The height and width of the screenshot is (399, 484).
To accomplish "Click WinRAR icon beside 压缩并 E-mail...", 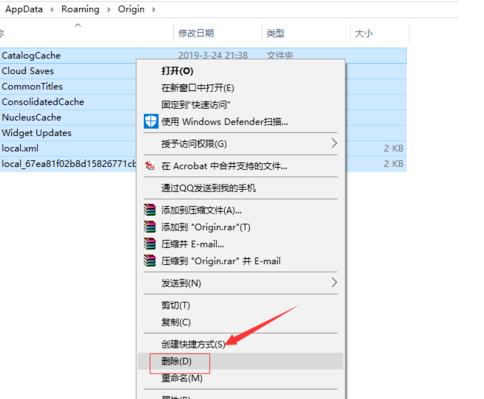I will [150, 244].
